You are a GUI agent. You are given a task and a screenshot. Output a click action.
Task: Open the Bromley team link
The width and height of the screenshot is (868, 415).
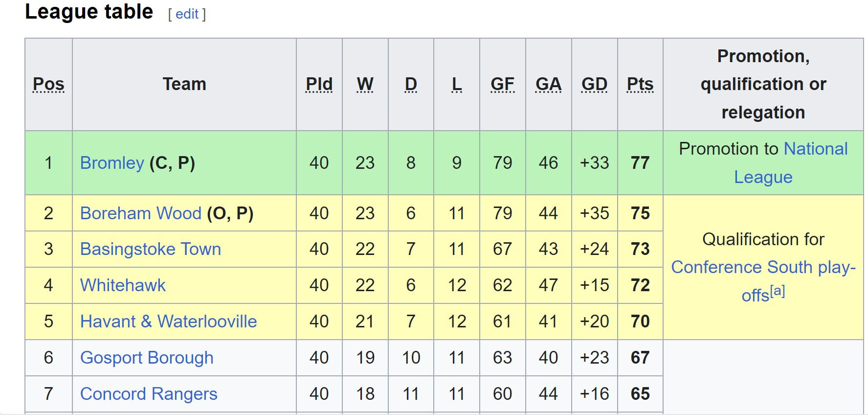click(112, 163)
